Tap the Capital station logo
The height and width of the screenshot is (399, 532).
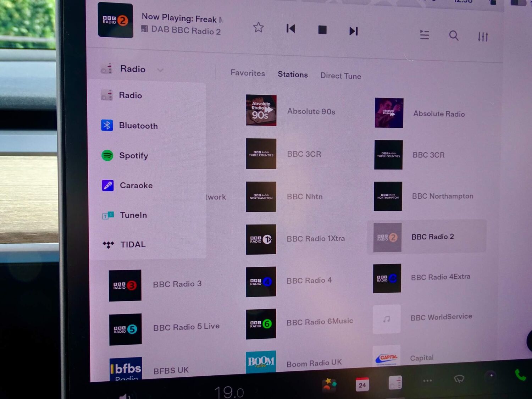coord(387,356)
